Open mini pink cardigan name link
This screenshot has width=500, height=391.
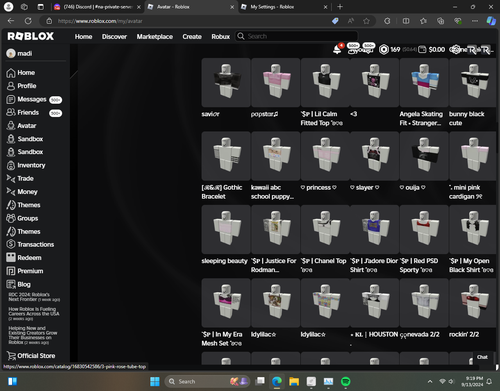tap(466, 192)
